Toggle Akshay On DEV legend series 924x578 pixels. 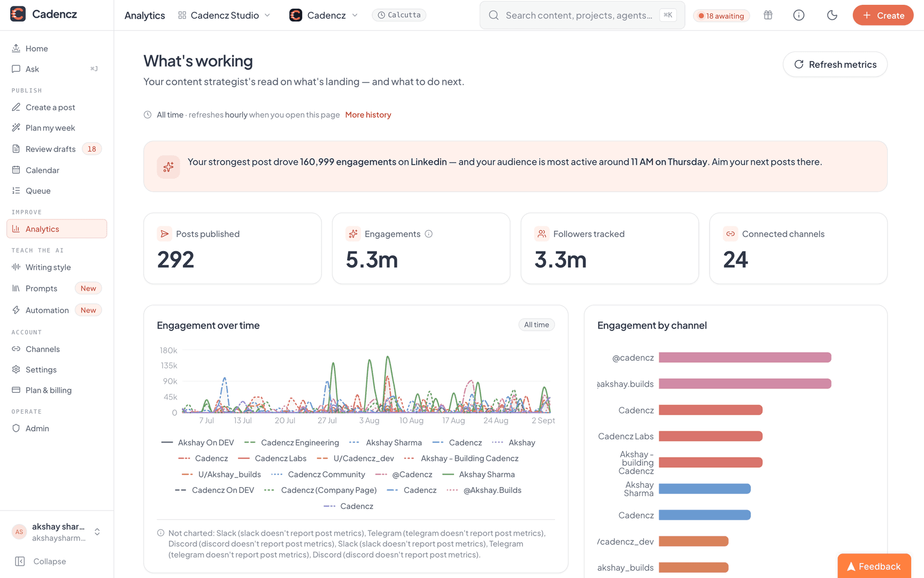coord(198,443)
